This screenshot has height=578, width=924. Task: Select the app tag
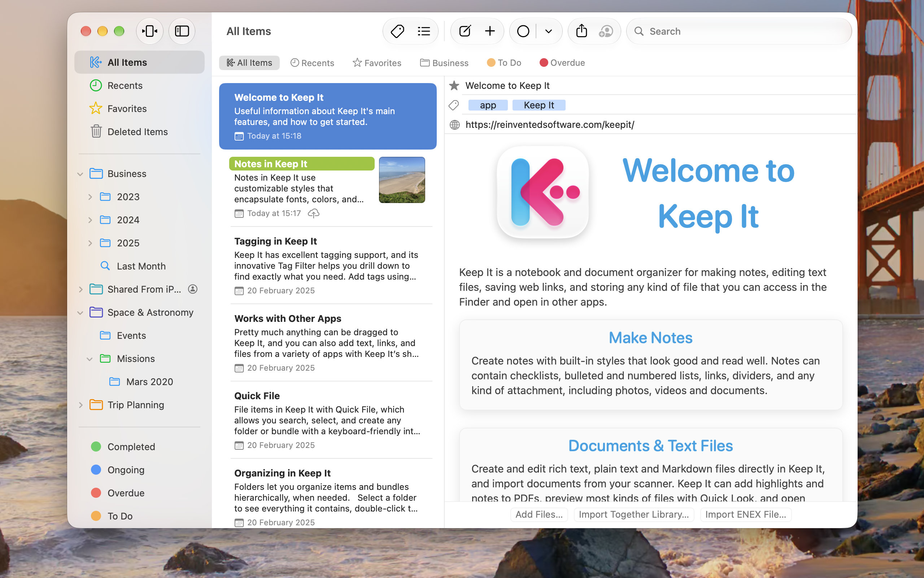click(x=488, y=105)
